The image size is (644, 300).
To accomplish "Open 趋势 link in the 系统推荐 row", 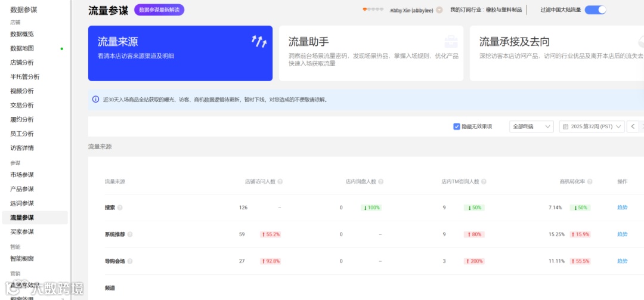I will (622, 234).
